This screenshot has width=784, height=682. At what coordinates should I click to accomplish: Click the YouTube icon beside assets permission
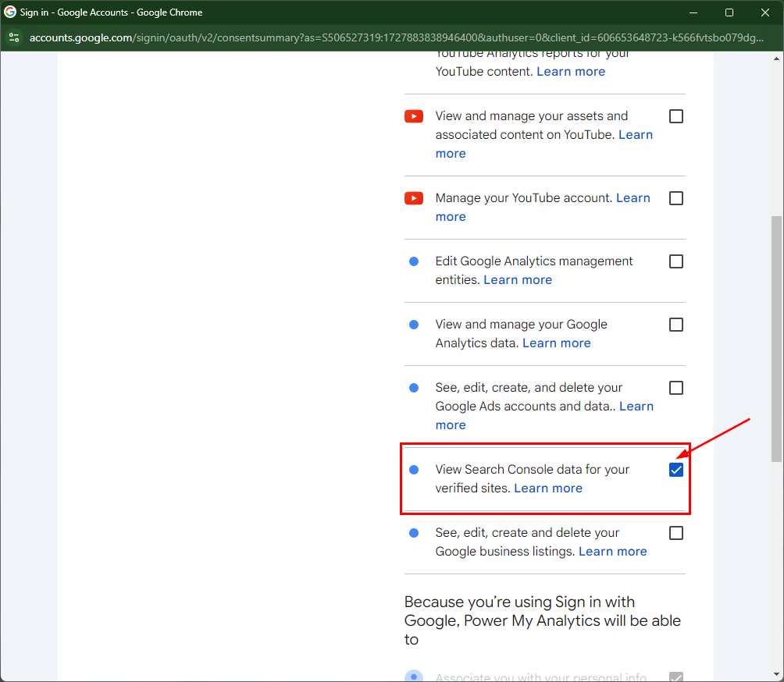click(x=414, y=116)
